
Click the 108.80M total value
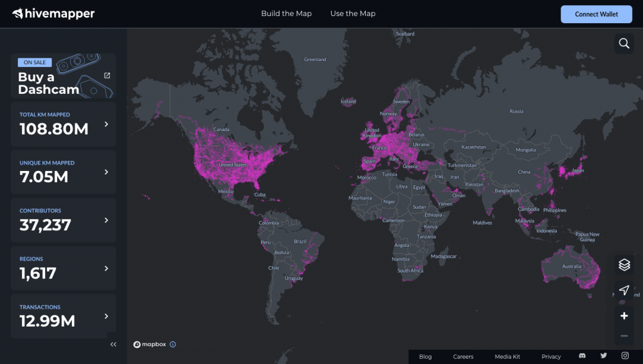point(54,129)
